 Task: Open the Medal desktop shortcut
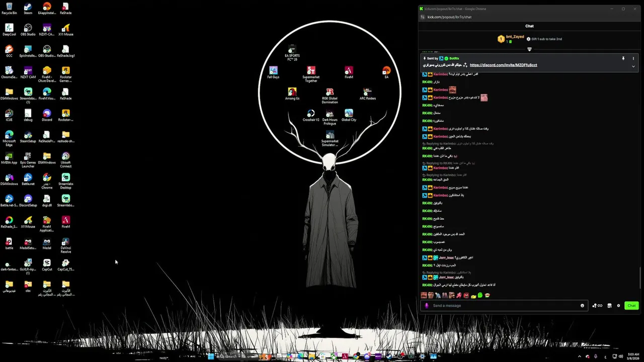47,243
